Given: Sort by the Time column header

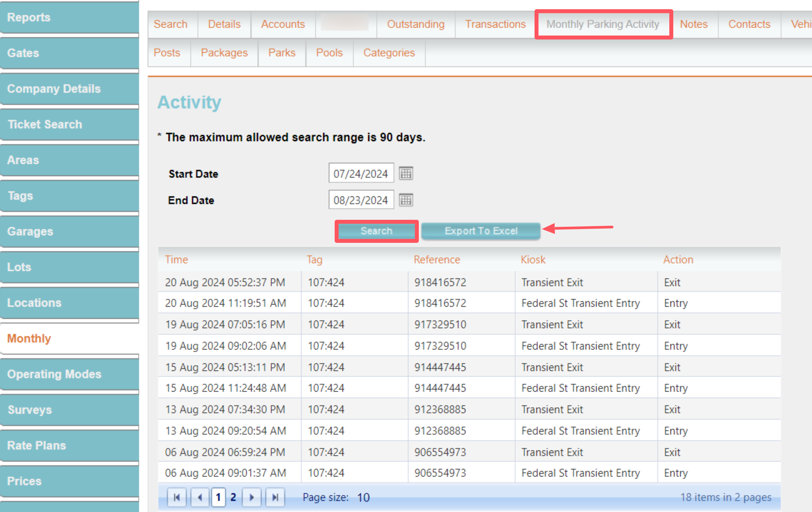Looking at the screenshot, I should [x=176, y=260].
